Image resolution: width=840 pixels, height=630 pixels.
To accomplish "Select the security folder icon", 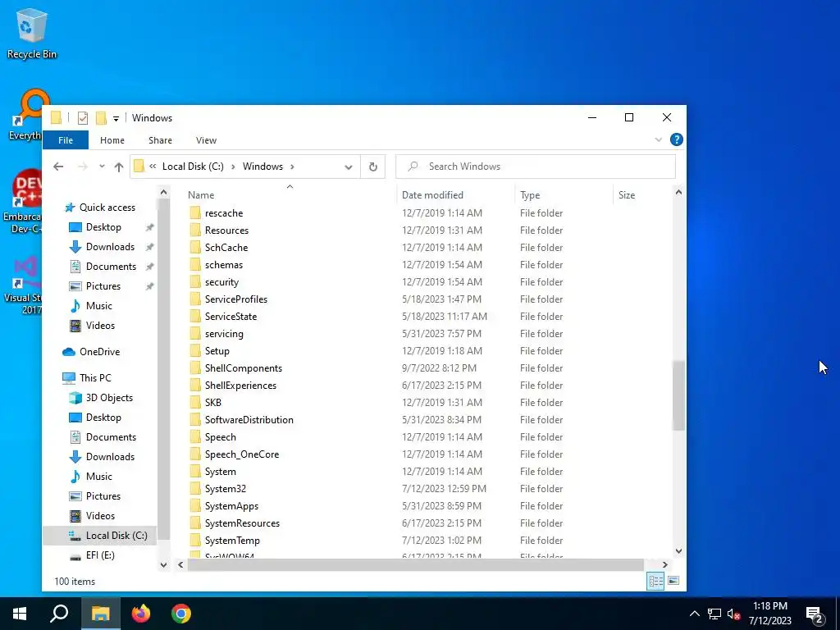I will point(195,282).
